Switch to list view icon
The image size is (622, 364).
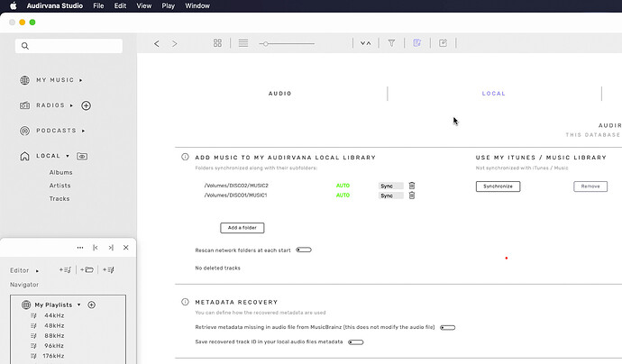243,43
